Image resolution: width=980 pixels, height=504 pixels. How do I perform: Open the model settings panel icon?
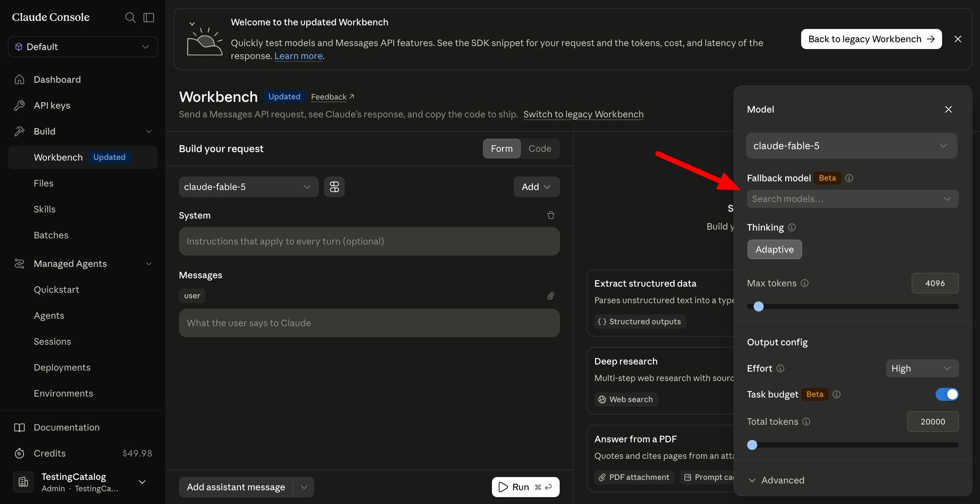tap(334, 187)
